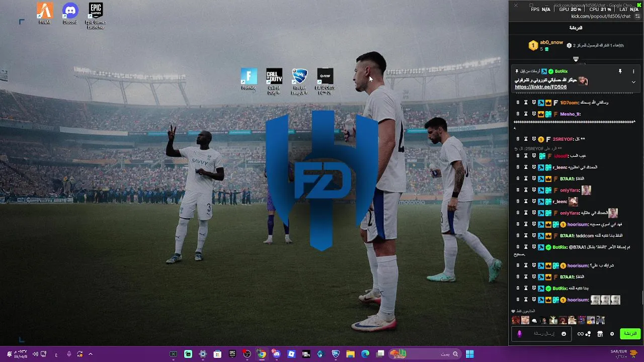Open Epic Games from the taskbar
The image size is (644, 362).
pos(232,354)
